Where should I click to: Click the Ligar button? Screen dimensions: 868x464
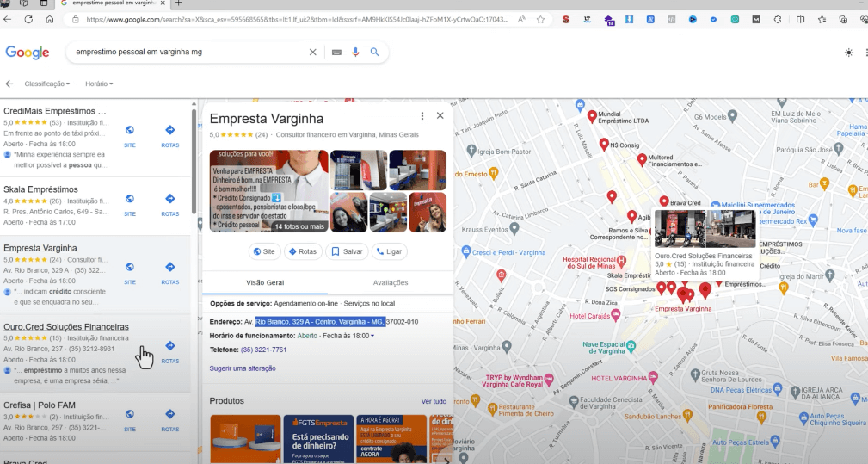(389, 251)
